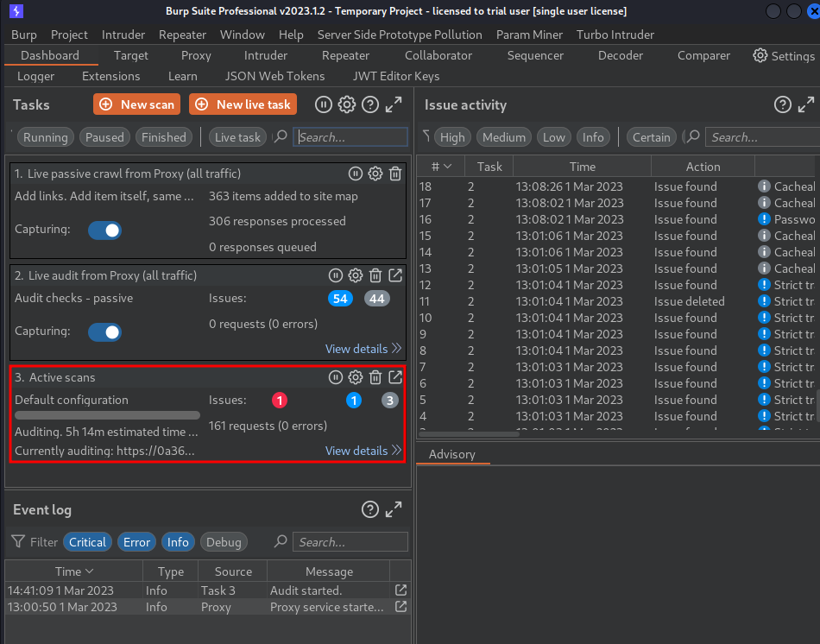The width and height of the screenshot is (820, 644).
Task: Click the Event log filter funnel icon
Action: (18, 541)
